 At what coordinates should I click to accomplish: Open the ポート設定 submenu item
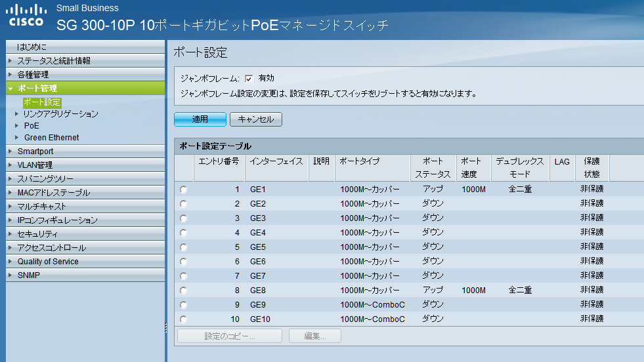tap(42, 102)
